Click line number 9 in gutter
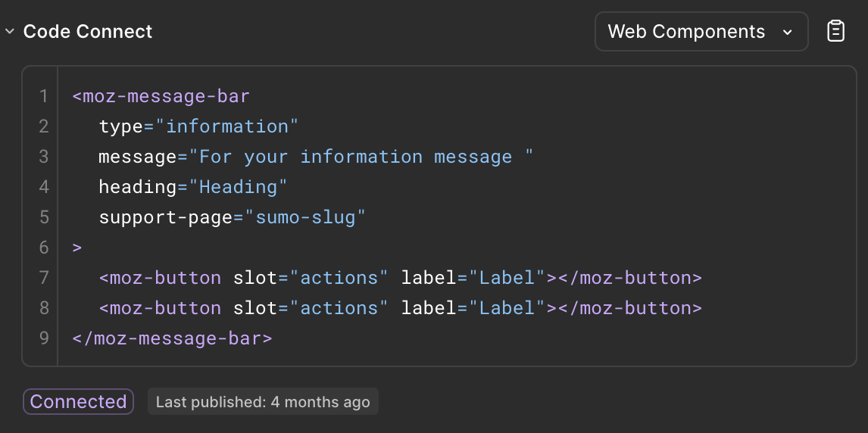This screenshot has width=868, height=433. [x=43, y=338]
